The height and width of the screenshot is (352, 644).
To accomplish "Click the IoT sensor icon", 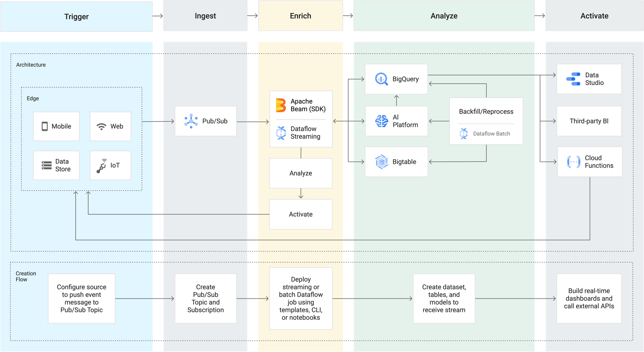I will (x=102, y=166).
